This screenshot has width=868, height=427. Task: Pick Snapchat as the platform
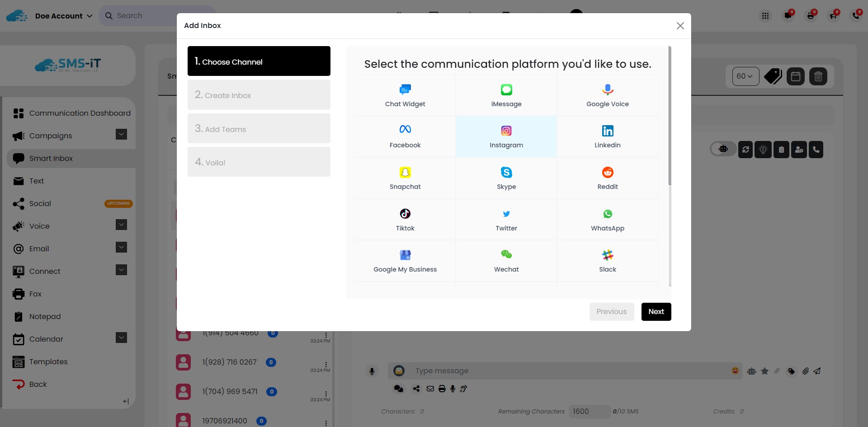click(x=405, y=178)
